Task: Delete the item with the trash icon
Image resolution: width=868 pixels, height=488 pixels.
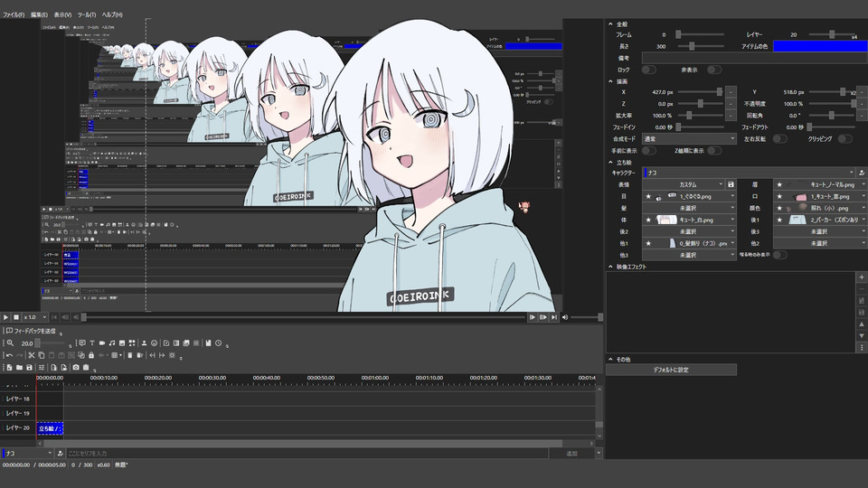Action: [x=130, y=355]
